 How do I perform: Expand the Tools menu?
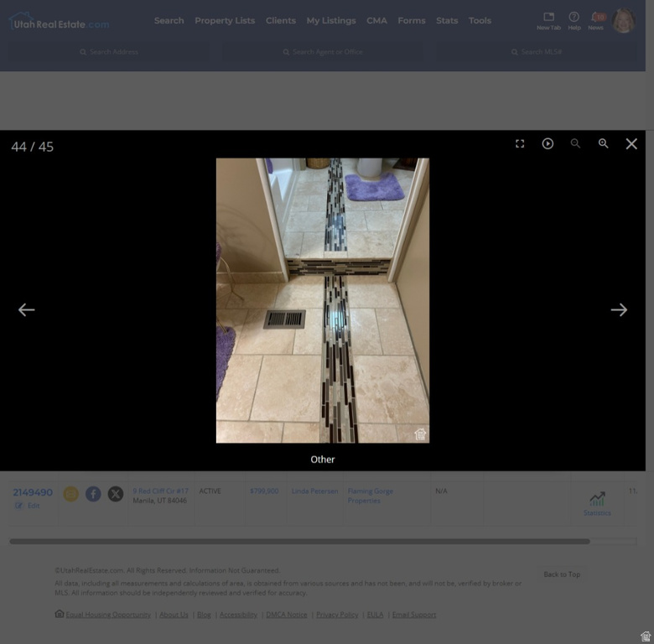pos(480,20)
